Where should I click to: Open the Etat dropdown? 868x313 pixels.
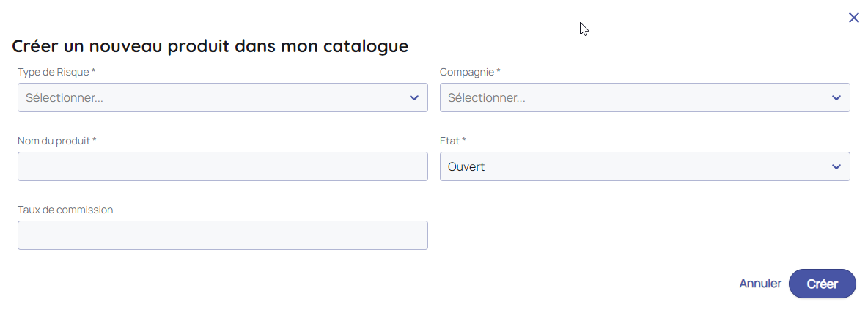(x=644, y=166)
